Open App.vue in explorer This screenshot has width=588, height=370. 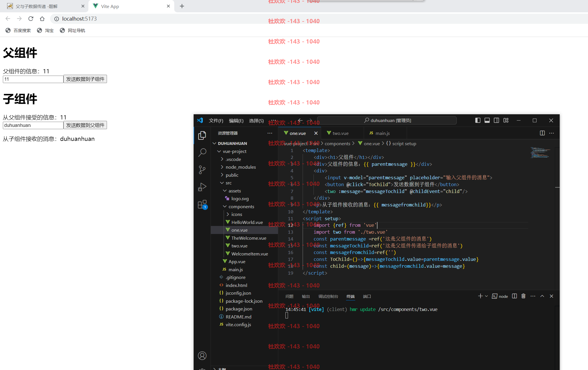[245, 261]
